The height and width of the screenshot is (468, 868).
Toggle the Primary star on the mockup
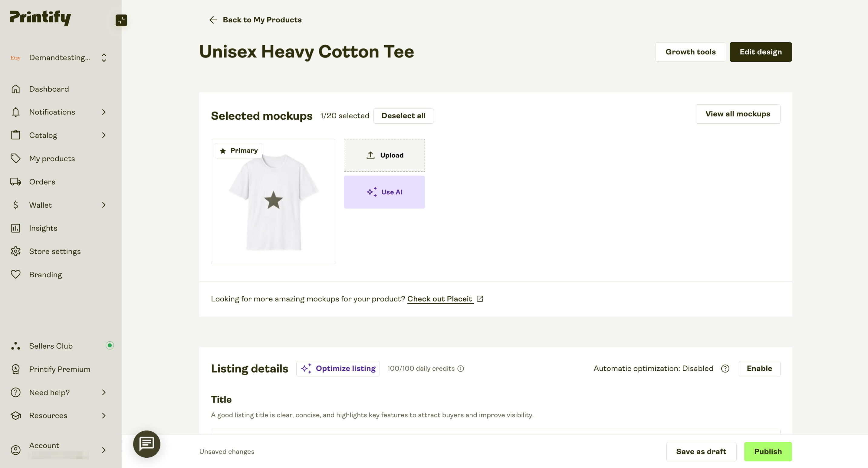223,151
